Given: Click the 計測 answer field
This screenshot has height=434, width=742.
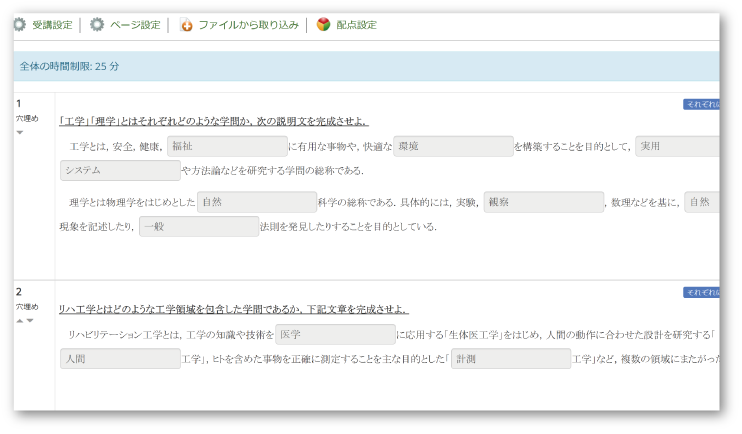Looking at the screenshot, I should [511, 359].
